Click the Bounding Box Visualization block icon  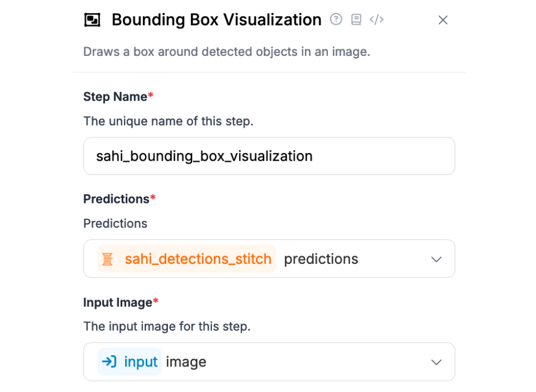pyautogui.click(x=92, y=20)
